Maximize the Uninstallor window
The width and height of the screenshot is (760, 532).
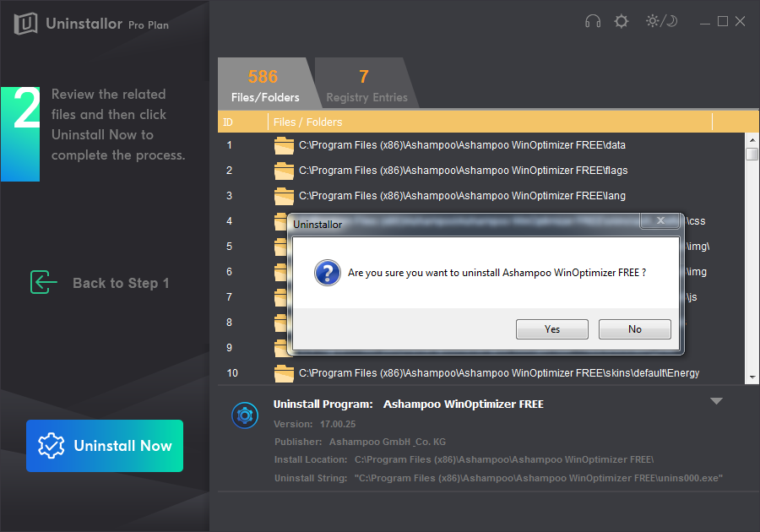(x=723, y=21)
